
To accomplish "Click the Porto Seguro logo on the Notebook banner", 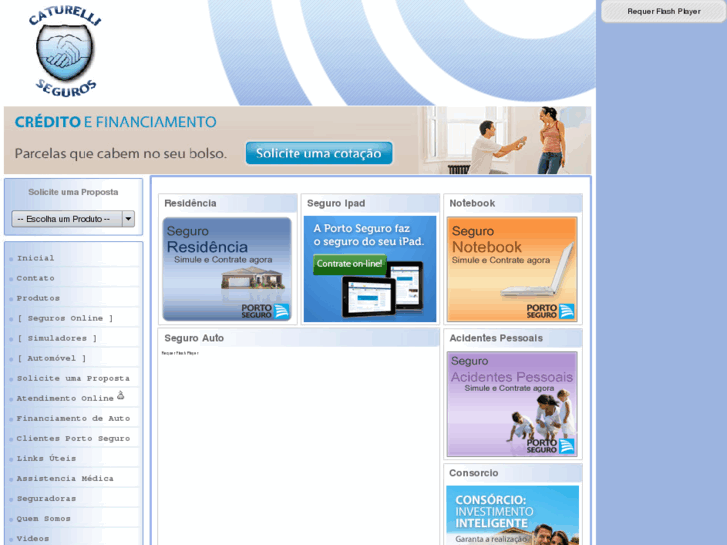I will pyautogui.click(x=550, y=311).
